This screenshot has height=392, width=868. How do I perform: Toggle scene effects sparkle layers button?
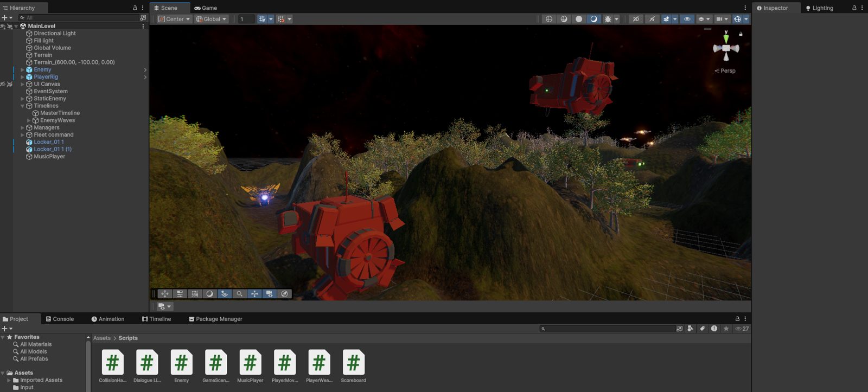click(x=666, y=19)
